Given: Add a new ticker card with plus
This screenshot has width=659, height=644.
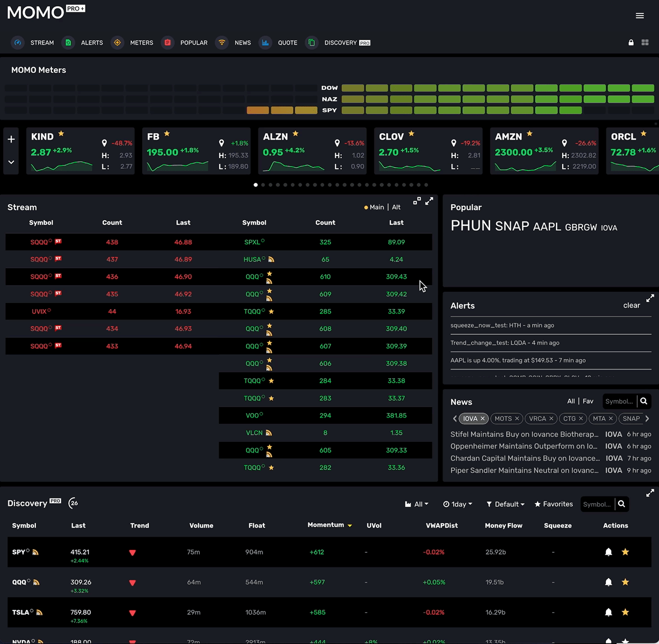Looking at the screenshot, I should click(x=11, y=139).
